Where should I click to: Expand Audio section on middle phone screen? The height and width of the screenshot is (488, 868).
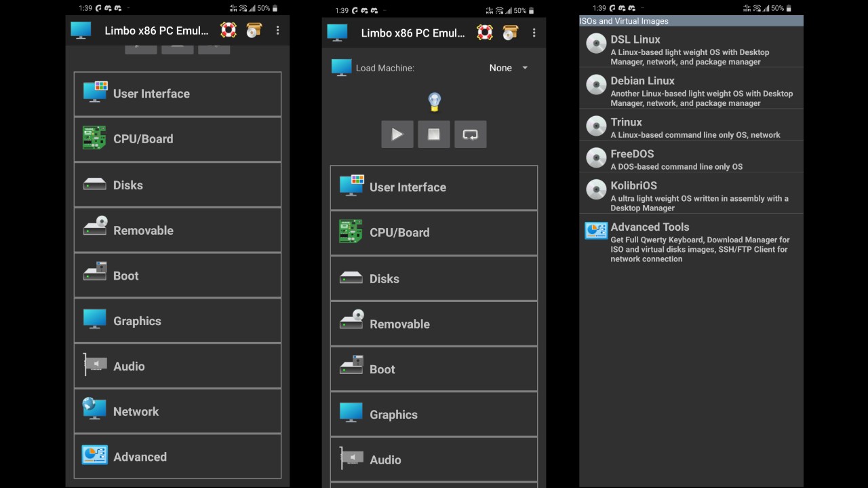coord(434,459)
